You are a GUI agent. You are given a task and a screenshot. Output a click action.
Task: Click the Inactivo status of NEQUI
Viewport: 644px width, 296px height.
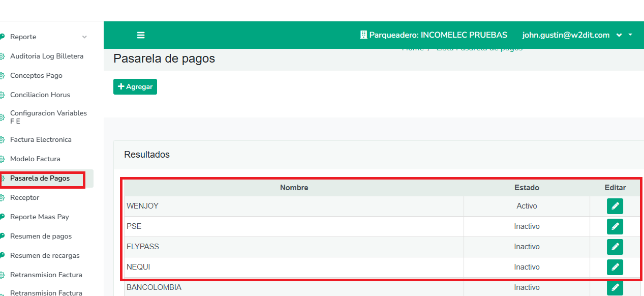pos(527,267)
